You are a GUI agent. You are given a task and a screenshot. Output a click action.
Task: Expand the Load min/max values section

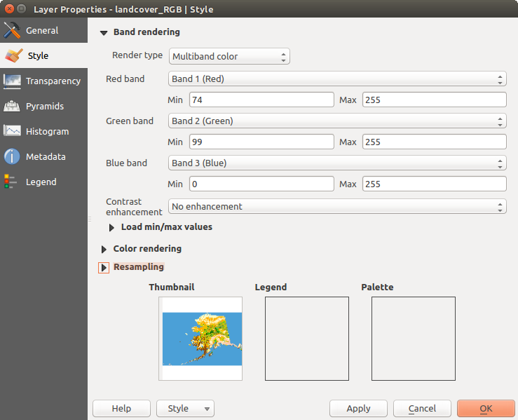click(x=112, y=227)
